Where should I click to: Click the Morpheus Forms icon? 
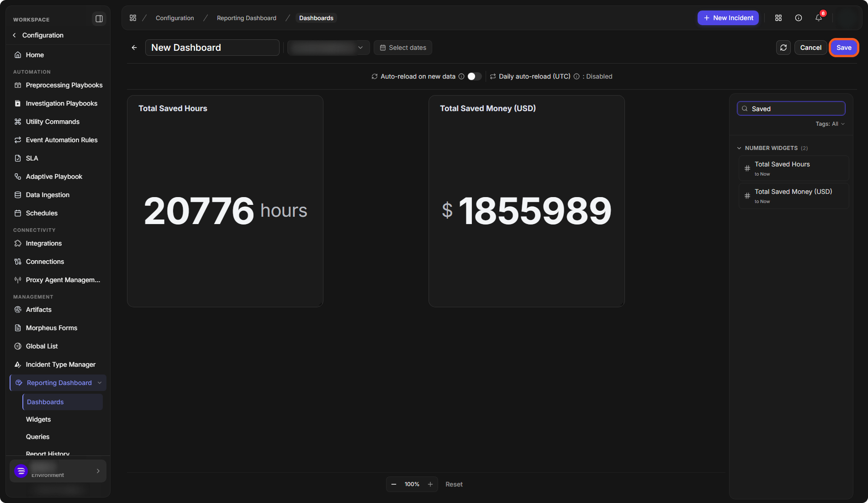tap(18, 328)
